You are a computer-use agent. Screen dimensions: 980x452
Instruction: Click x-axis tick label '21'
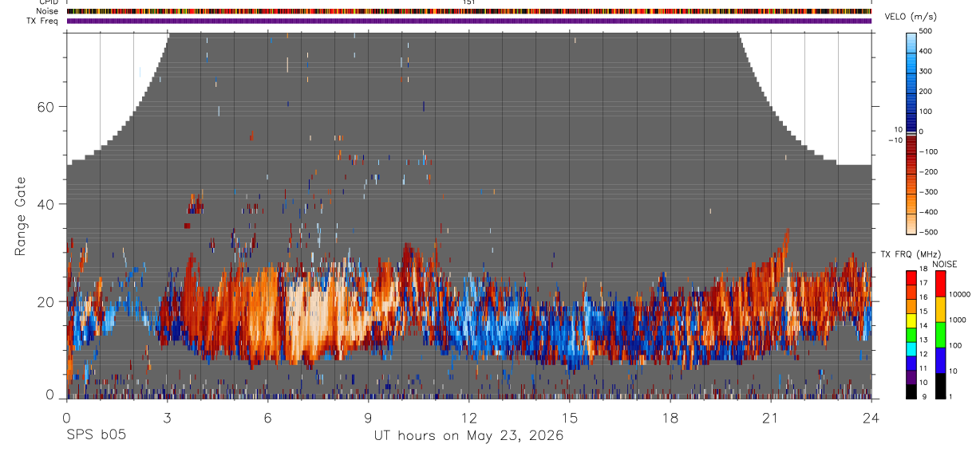point(771,418)
